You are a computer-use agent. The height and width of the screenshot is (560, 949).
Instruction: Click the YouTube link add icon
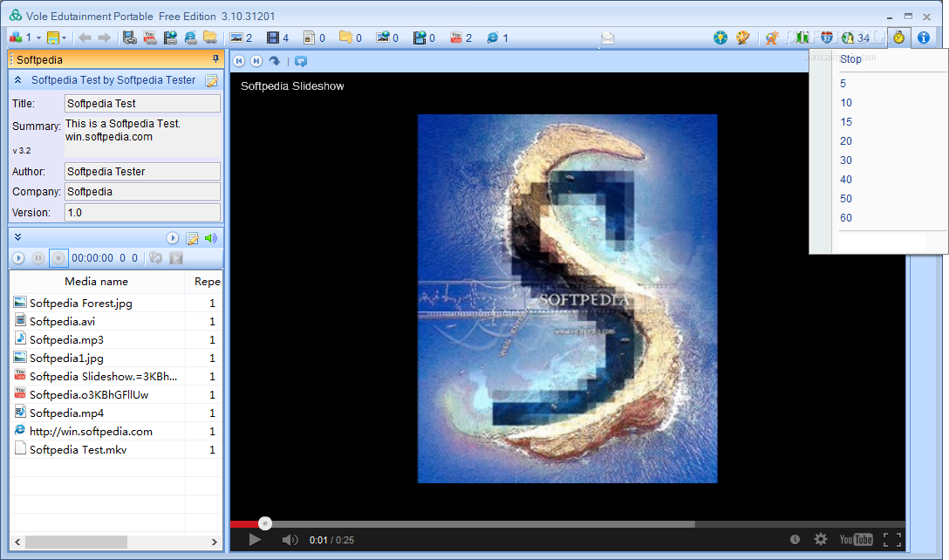[x=150, y=38]
